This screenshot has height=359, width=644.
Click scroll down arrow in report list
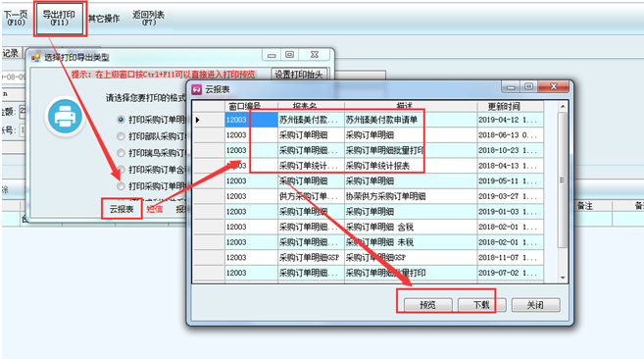[563, 278]
